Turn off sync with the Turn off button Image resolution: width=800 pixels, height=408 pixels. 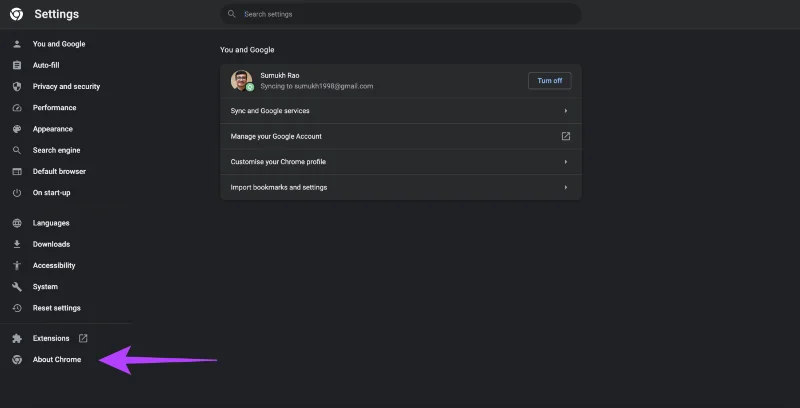[549, 81]
